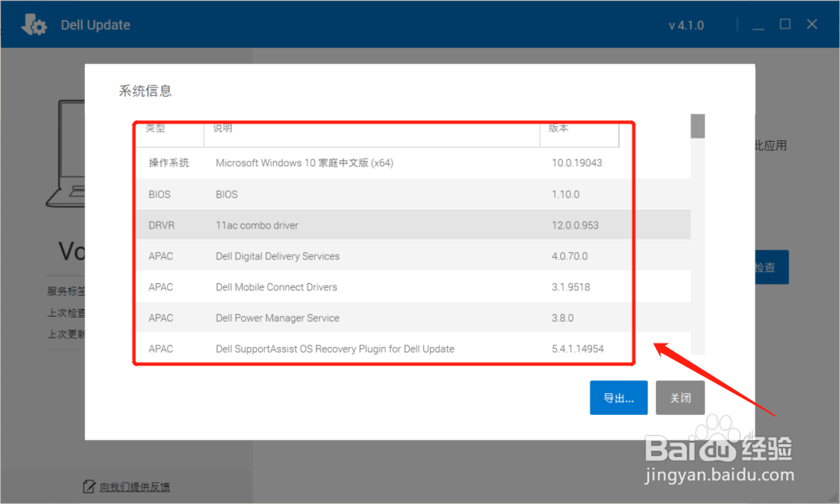Screen dimensions: 840x504
Task: Click version value 4.0.70.0
Action: 570,256
